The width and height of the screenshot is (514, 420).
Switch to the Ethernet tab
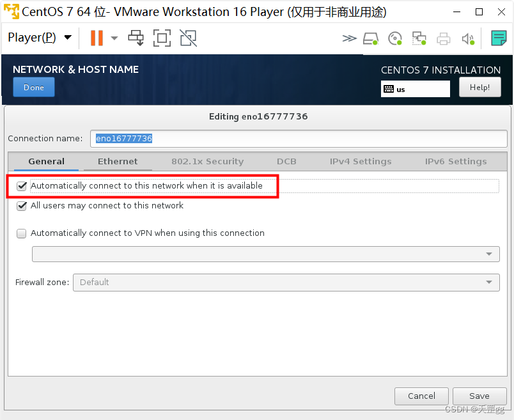[118, 161]
